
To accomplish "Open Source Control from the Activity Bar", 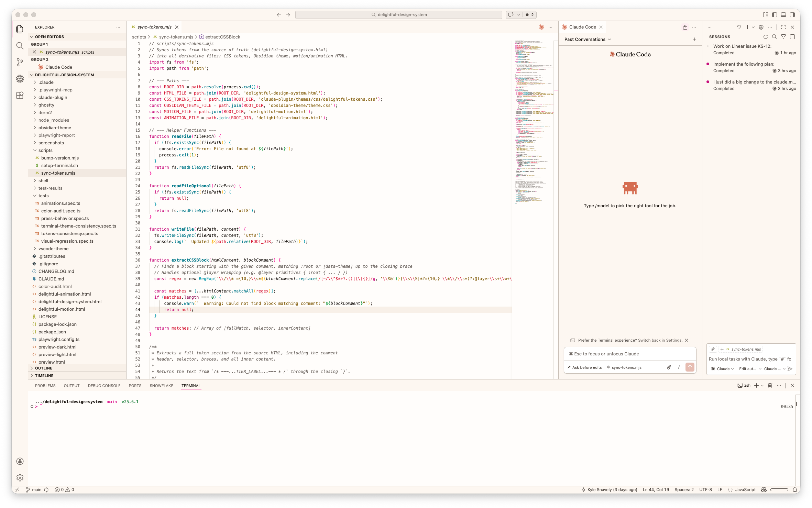I will 20,62.
